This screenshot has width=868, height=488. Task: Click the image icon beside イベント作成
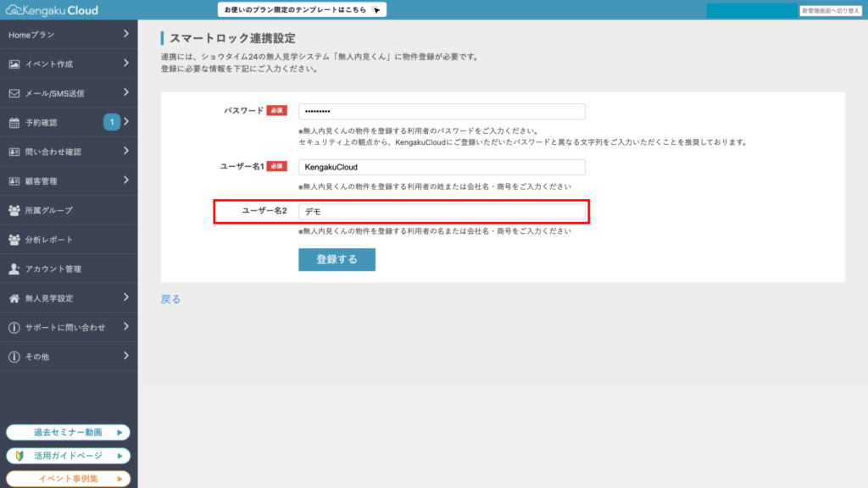click(x=14, y=64)
